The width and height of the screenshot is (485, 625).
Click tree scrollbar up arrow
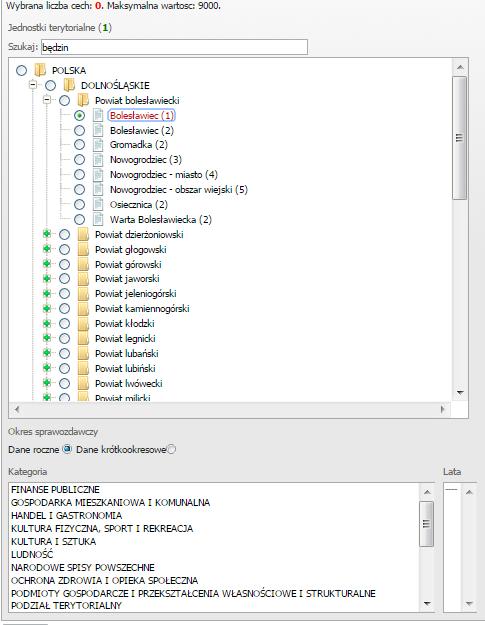460,67
